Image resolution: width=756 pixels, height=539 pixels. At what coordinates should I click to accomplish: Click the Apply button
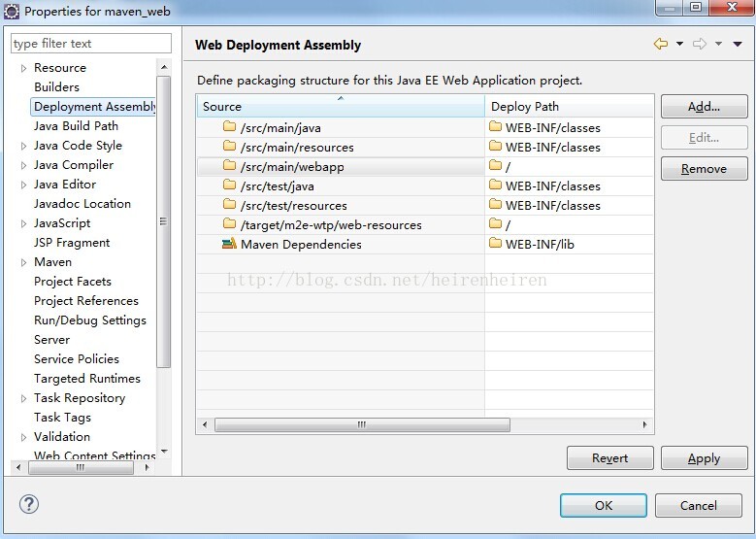704,458
